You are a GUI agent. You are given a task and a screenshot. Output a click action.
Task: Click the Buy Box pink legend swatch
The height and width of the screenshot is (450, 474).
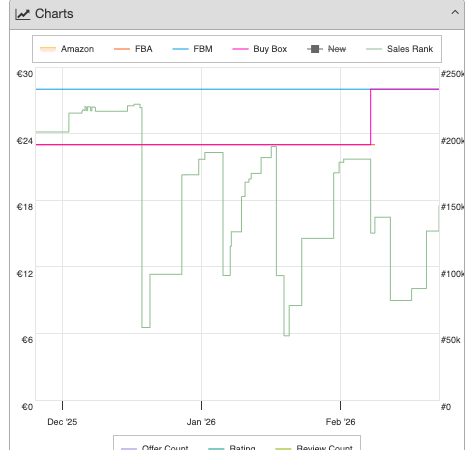pyautogui.click(x=240, y=49)
